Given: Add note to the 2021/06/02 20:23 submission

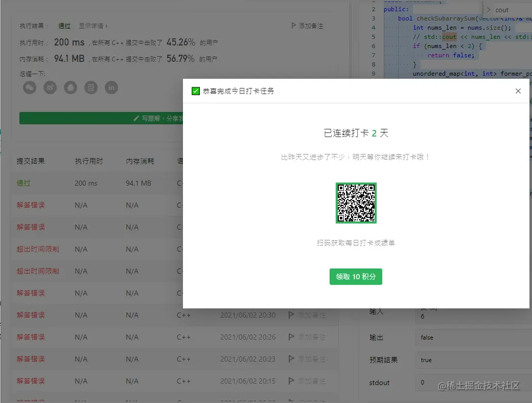Looking at the screenshot, I should click(307, 359).
